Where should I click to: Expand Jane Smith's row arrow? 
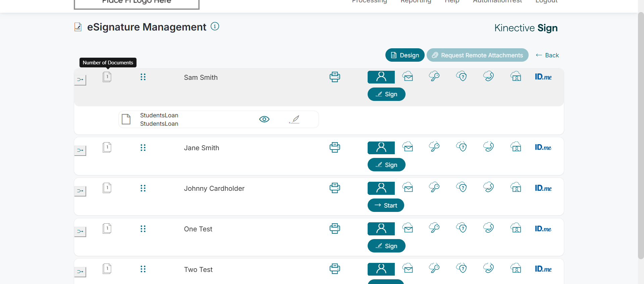tap(80, 151)
